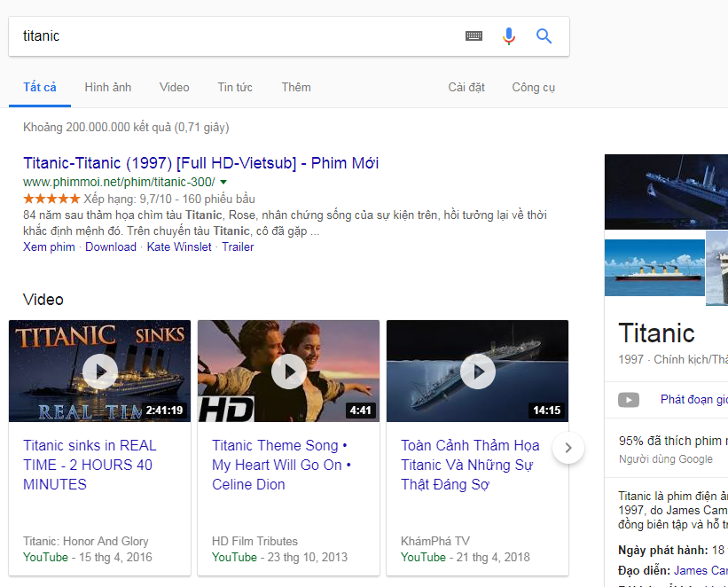Image resolution: width=728 pixels, height=587 pixels.
Task: Play the Titanic sinks in REAL TIME video
Action: [99, 371]
